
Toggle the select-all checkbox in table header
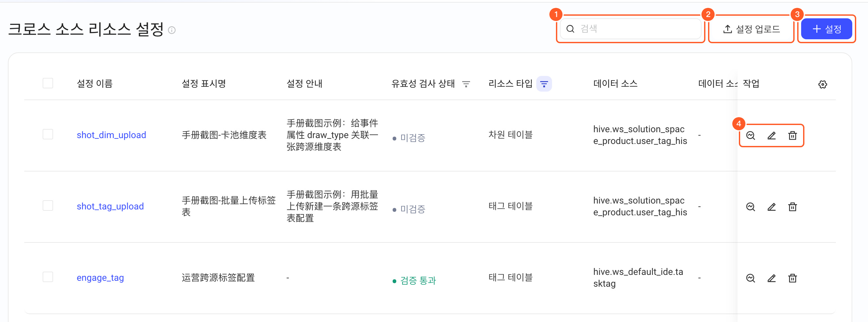pyautogui.click(x=48, y=83)
